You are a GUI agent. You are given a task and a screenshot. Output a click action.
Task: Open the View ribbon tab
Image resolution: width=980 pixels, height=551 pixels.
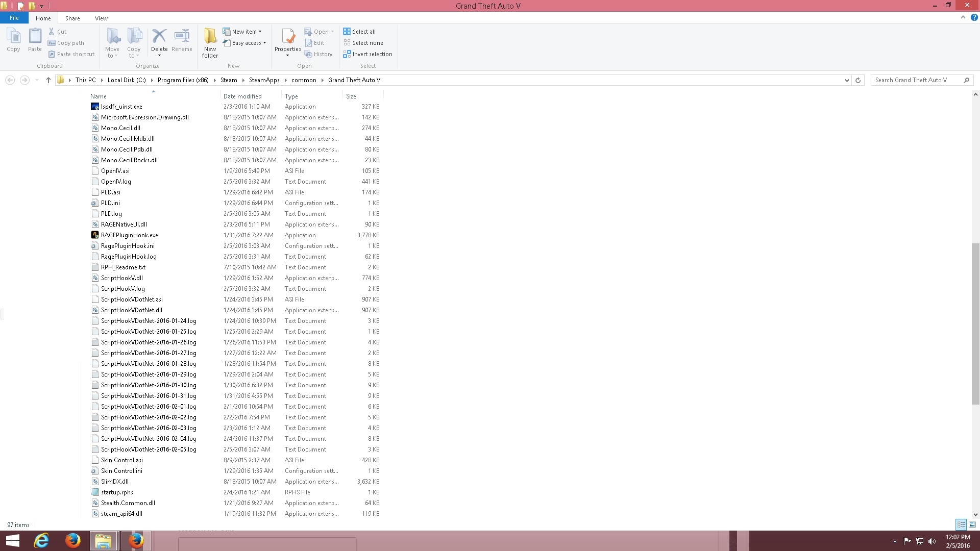coord(101,18)
